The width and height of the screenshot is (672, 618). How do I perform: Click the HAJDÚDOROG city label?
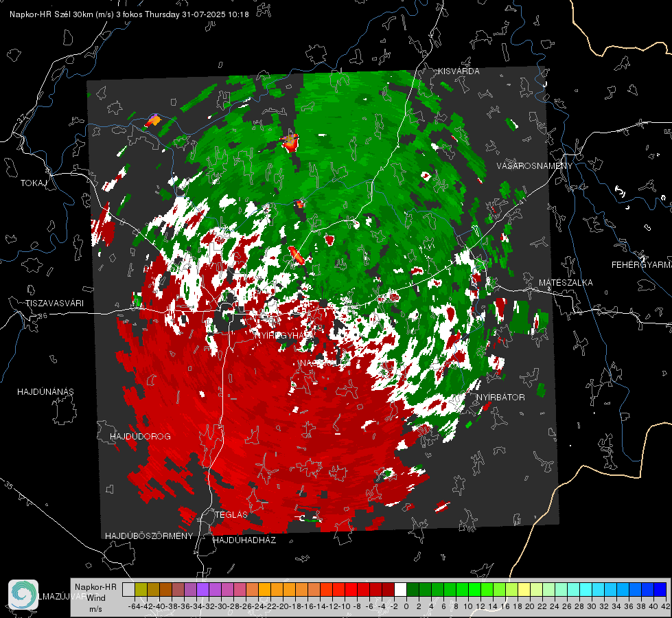click(140, 437)
